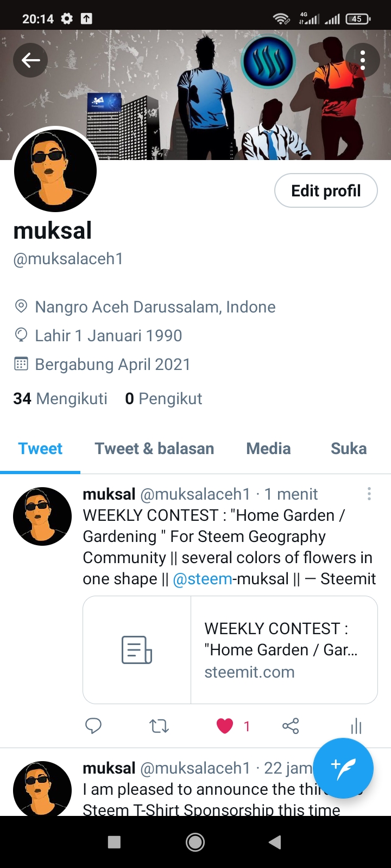The height and width of the screenshot is (868, 391).
Task: Switch to the Tweet & balasan tab
Action: click(x=154, y=449)
